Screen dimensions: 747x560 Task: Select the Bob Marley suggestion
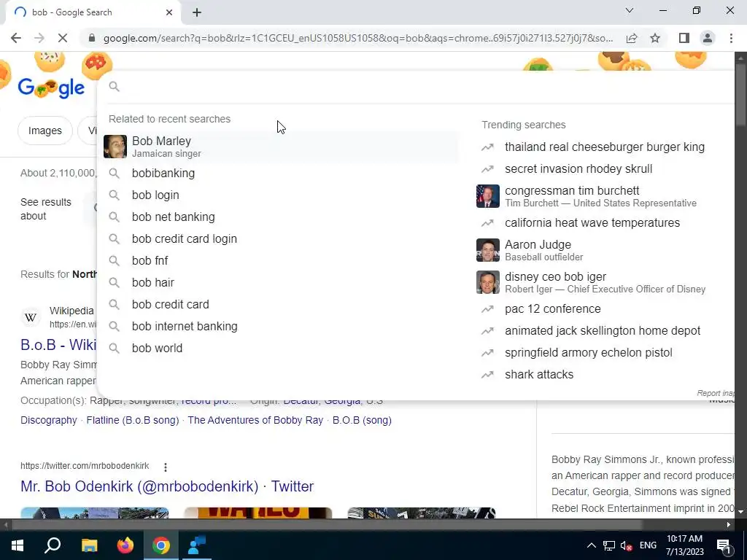[281, 146]
